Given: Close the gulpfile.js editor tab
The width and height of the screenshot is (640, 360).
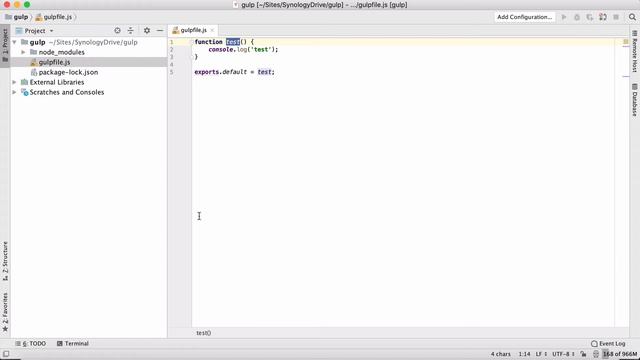Looking at the screenshot, I should [212, 30].
